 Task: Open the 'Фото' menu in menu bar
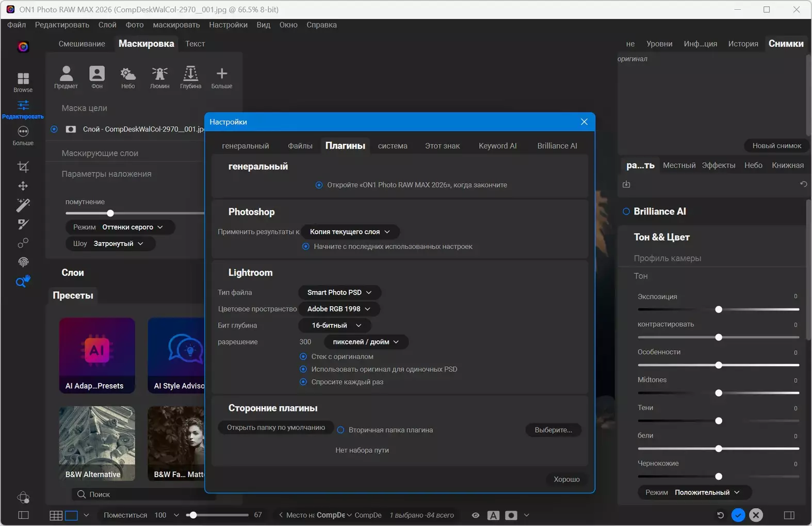tap(134, 25)
